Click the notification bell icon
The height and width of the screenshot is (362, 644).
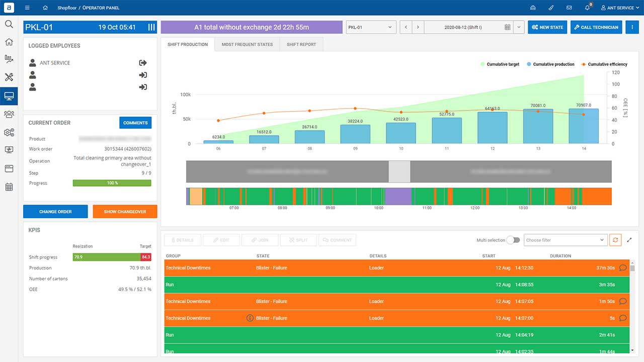tap(587, 8)
